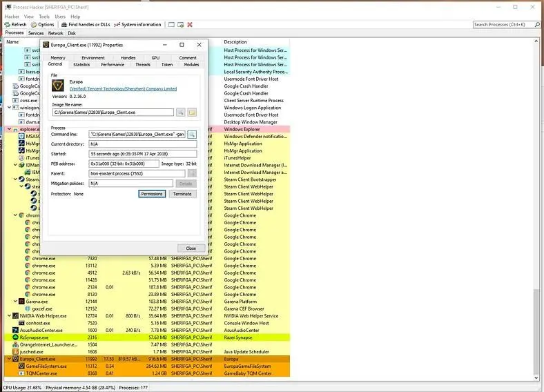Switch to the Services tab

pyautogui.click(x=36, y=33)
